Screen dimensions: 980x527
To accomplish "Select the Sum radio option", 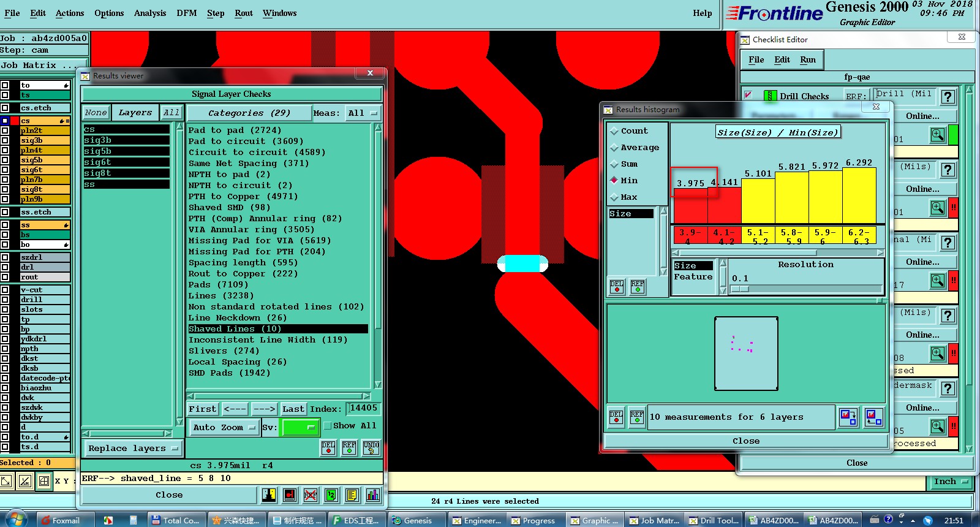I will (x=614, y=164).
